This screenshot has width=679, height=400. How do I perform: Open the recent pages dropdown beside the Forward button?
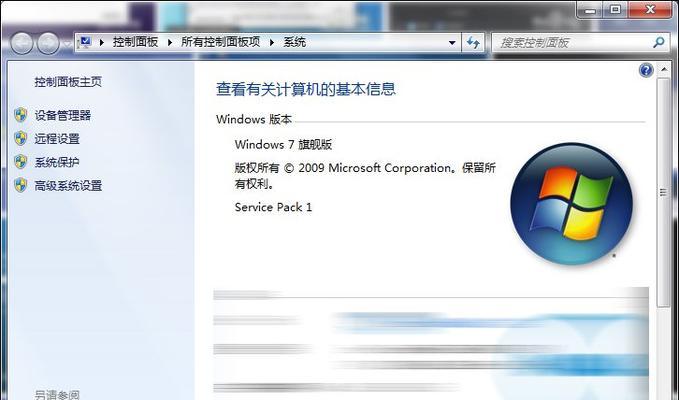[x=67, y=44]
